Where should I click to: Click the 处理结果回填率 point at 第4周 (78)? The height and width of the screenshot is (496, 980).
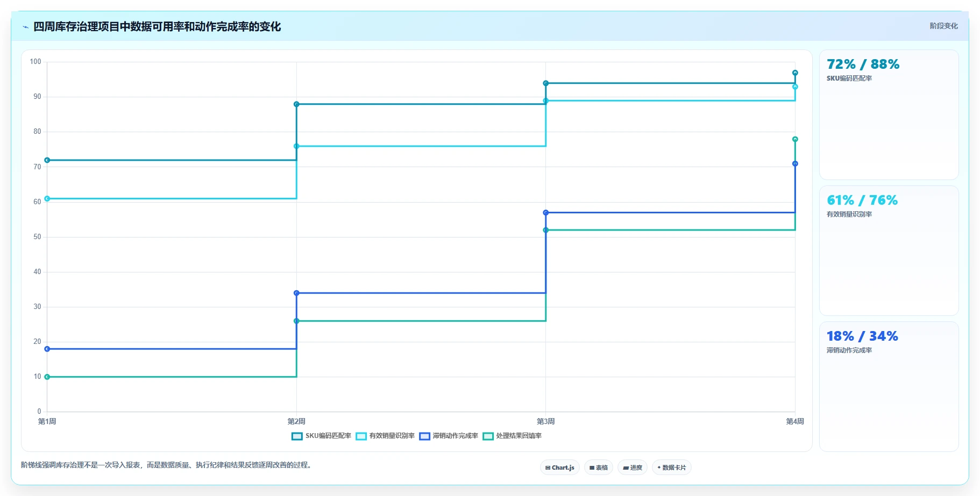[x=795, y=139]
